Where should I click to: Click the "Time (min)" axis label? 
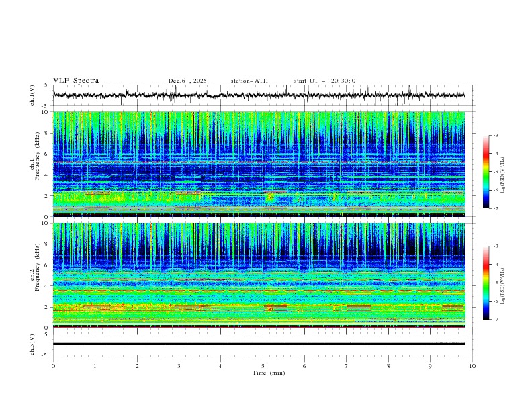[269, 373]
